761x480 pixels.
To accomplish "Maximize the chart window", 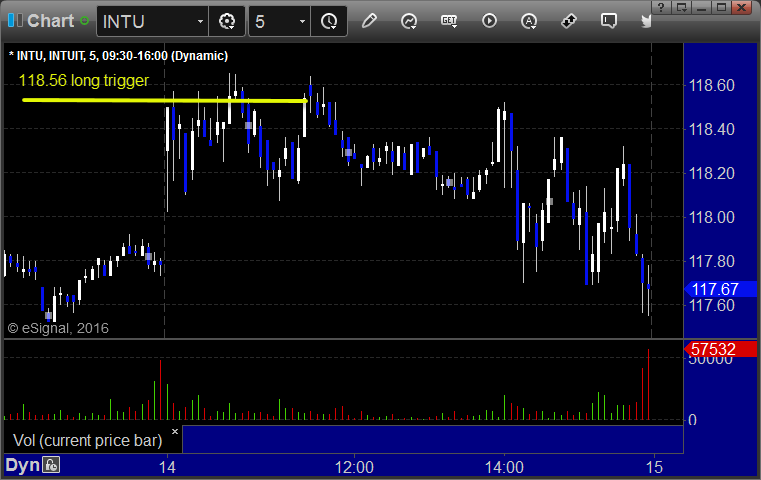I will click(x=721, y=7).
